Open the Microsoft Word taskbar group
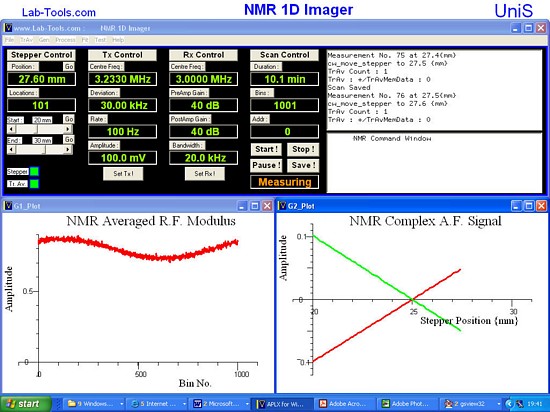 click(220, 404)
